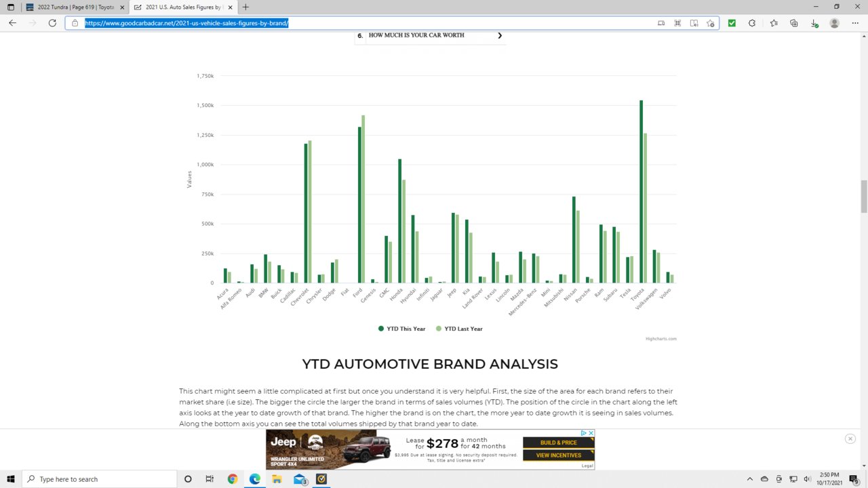The image size is (868, 488).
Task: Dismiss the bottom banner with circled X
Action: [850, 439]
